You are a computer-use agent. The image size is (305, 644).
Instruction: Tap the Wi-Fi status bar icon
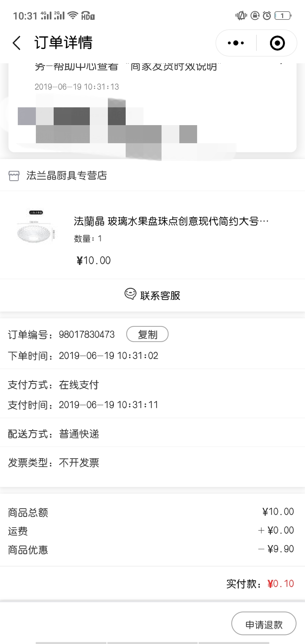[x=73, y=15]
